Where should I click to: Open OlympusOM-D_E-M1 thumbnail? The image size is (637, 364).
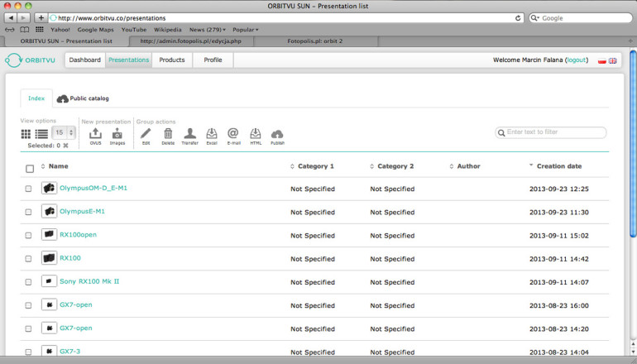click(x=49, y=188)
